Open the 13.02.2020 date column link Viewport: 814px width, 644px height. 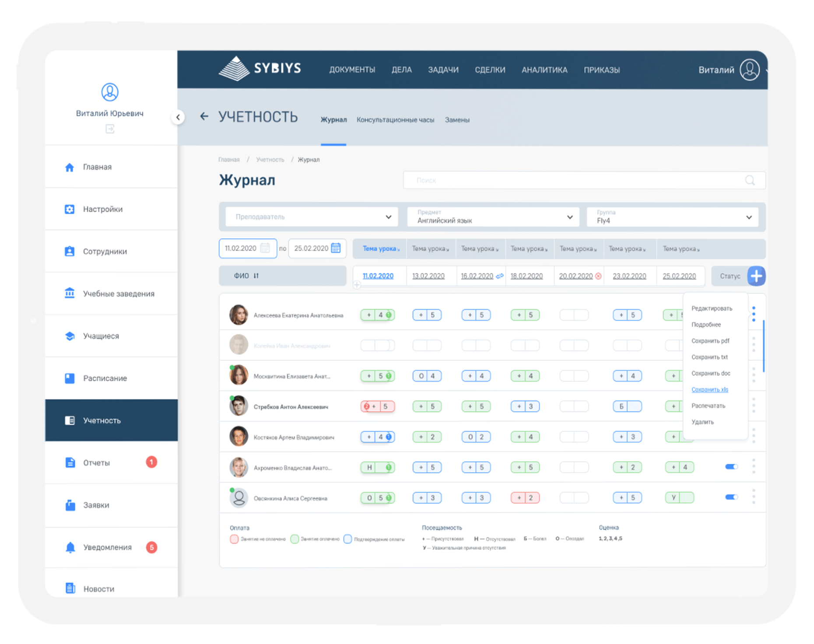[x=428, y=276]
